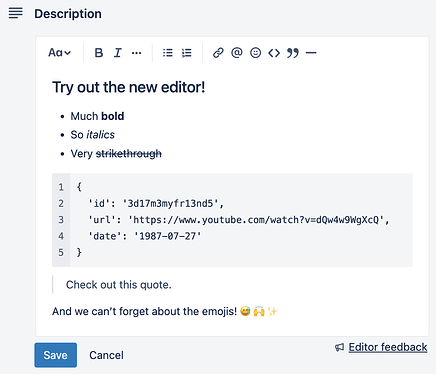Insert a horizontal divider rule

311,53
